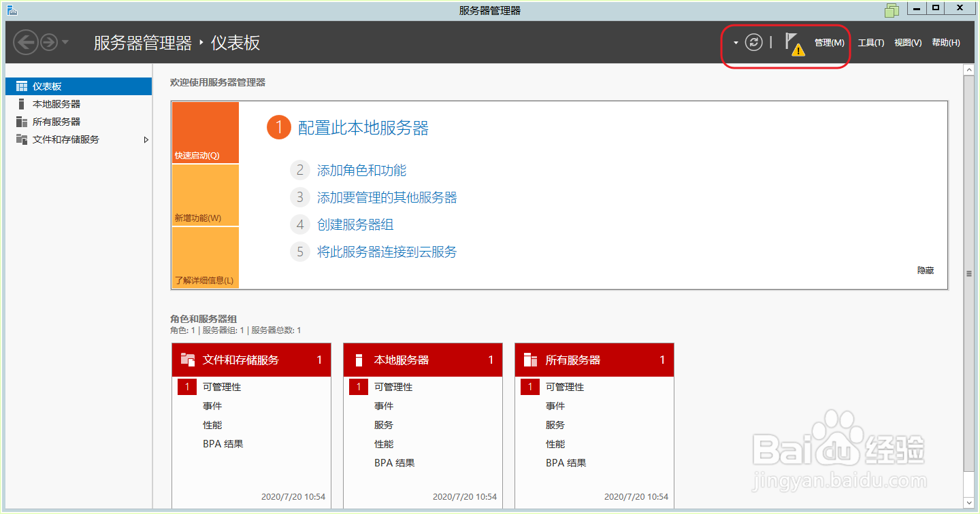Select the 所有服务器 icon in sidebar
This screenshot has width=980, height=514.
tap(21, 121)
